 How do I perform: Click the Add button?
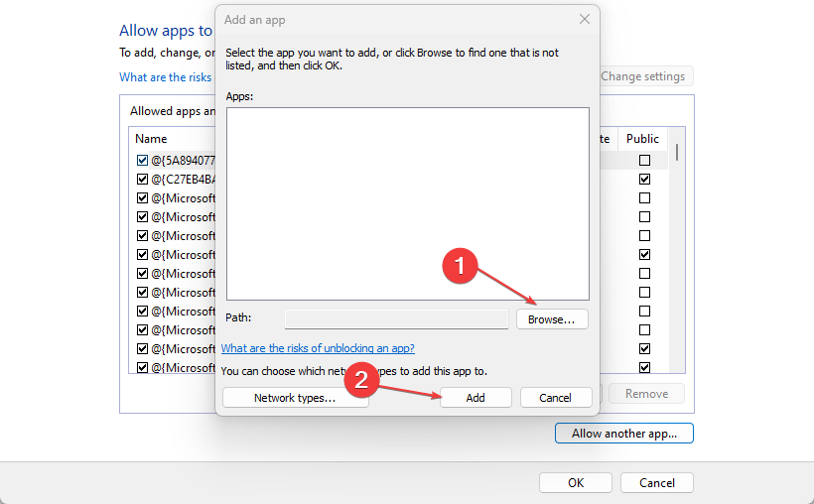475,398
